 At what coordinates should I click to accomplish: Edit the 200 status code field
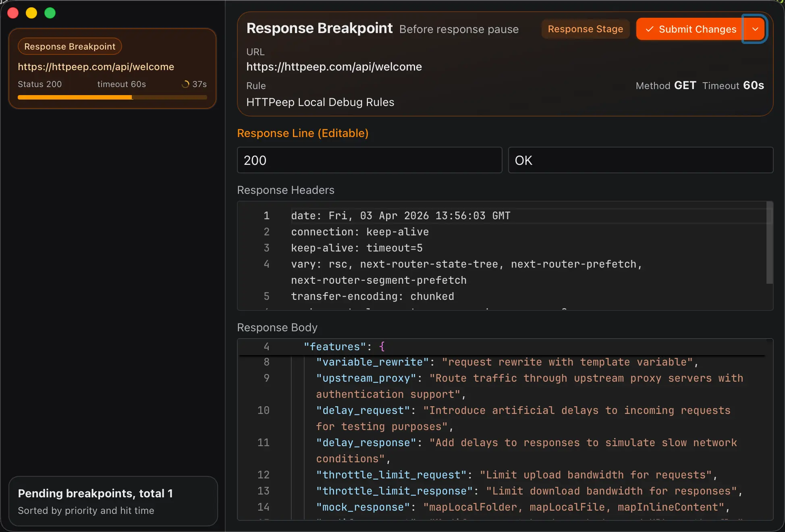[x=370, y=160]
